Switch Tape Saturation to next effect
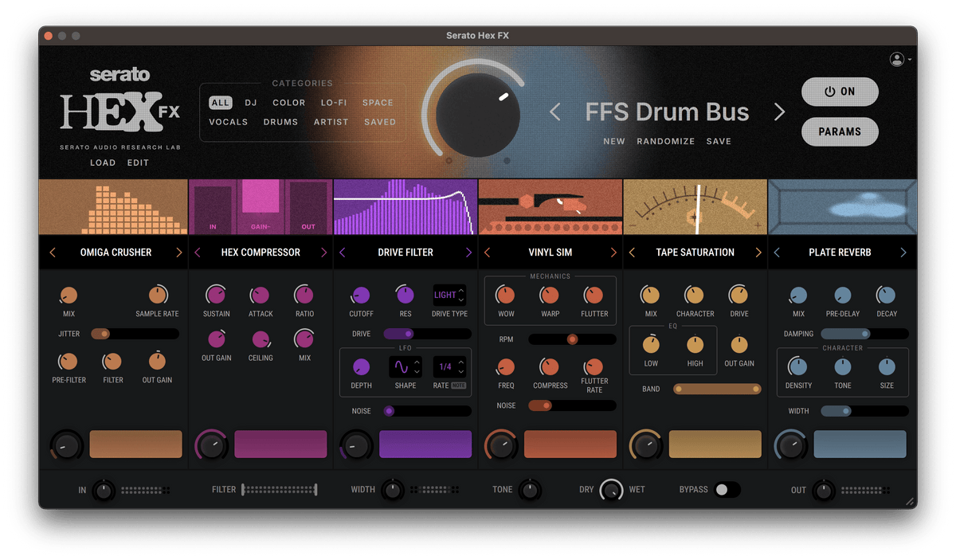956x560 pixels. point(758,253)
